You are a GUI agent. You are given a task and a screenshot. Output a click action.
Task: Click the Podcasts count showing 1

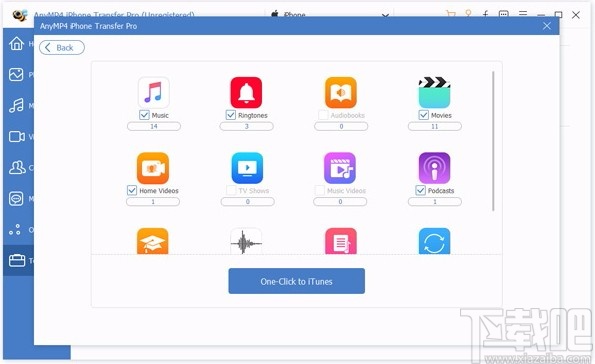[434, 202]
